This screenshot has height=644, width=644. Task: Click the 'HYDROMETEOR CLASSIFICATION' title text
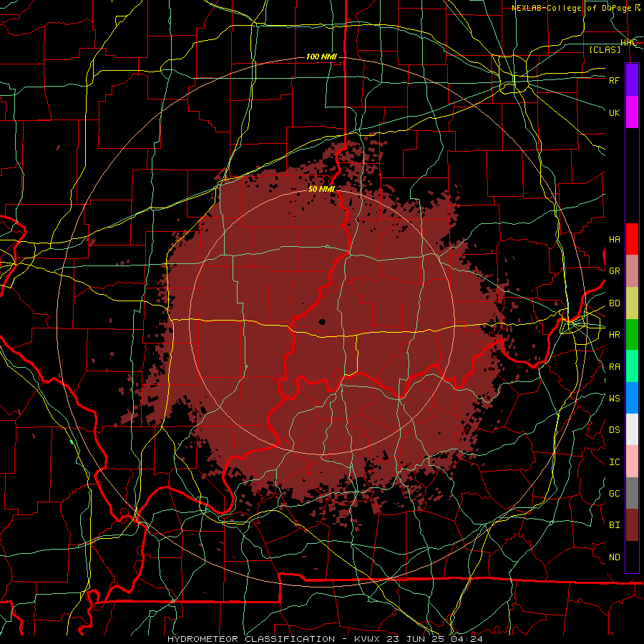pyautogui.click(x=251, y=639)
